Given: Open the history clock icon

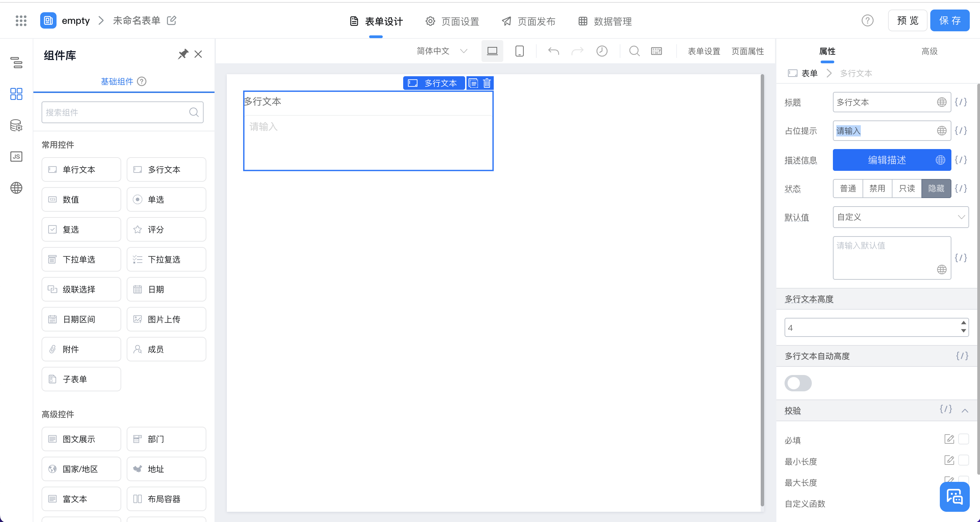Looking at the screenshot, I should pyautogui.click(x=602, y=51).
